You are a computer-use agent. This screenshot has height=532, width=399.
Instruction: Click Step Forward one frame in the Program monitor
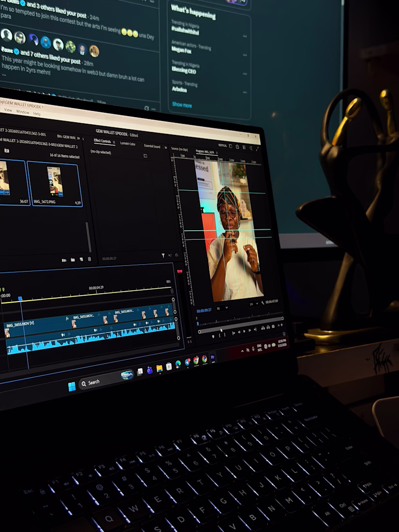click(250, 330)
